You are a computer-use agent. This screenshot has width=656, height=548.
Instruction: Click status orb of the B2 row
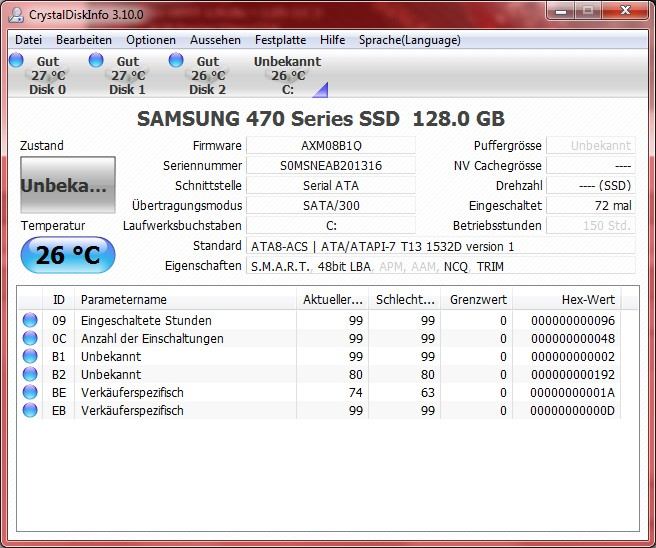[x=30, y=374]
